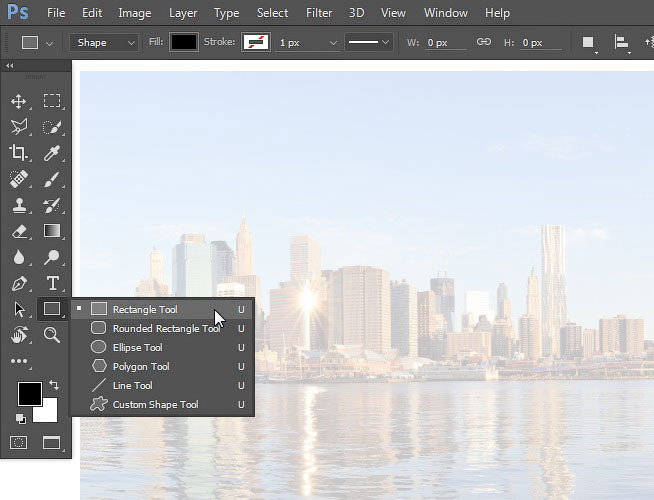
Task: Select the Dodge tool
Action: (52, 257)
